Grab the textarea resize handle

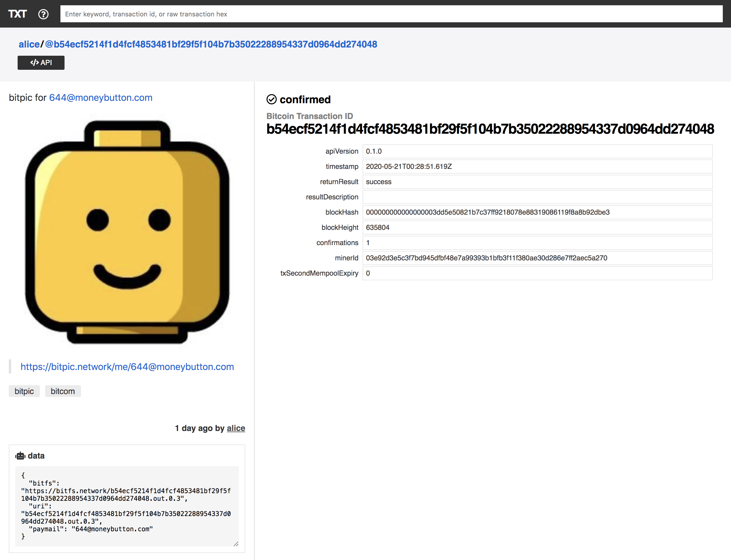coord(236,544)
